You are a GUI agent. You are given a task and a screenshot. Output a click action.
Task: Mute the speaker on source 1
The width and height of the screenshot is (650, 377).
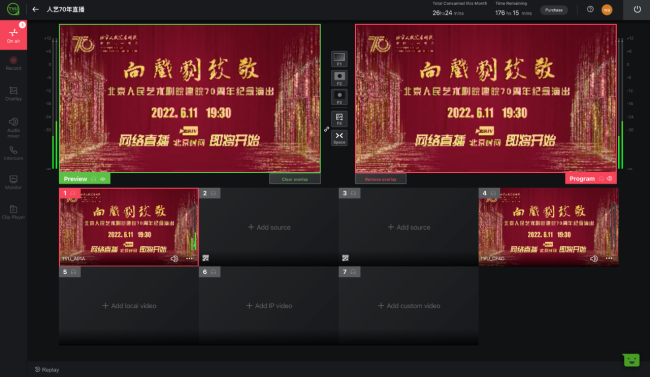pos(174,258)
